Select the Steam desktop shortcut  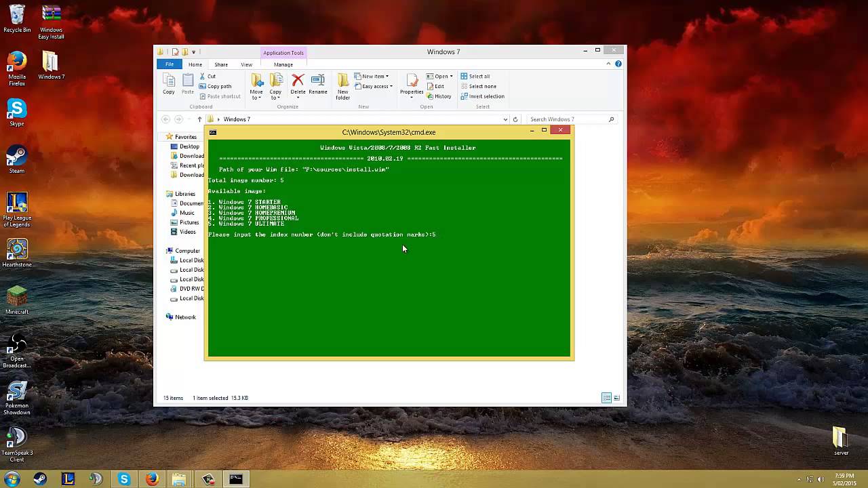pos(17,159)
